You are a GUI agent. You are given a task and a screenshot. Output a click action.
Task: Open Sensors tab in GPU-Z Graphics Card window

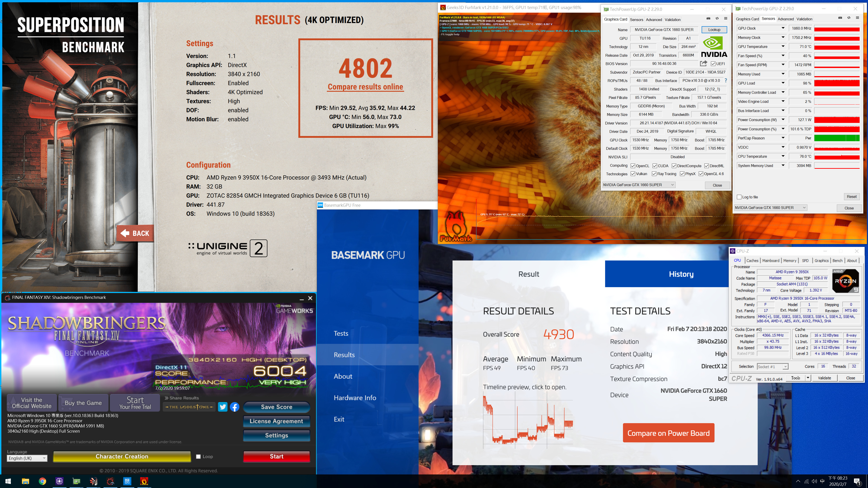(637, 19)
